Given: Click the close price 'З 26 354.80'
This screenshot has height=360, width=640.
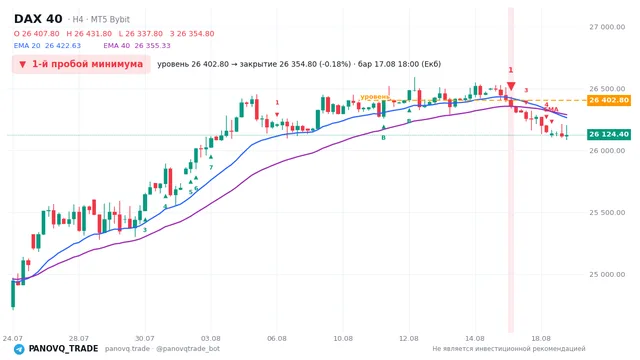Looking at the screenshot, I should 192,33.
